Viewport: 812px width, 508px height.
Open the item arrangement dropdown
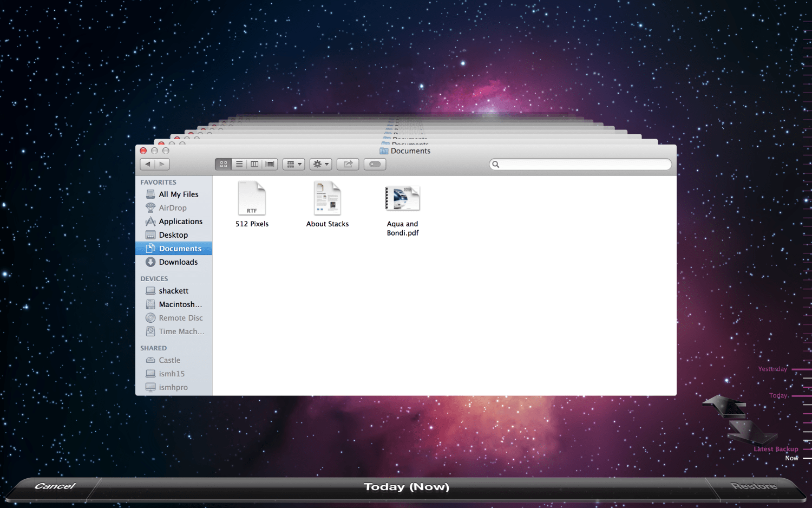[293, 164]
